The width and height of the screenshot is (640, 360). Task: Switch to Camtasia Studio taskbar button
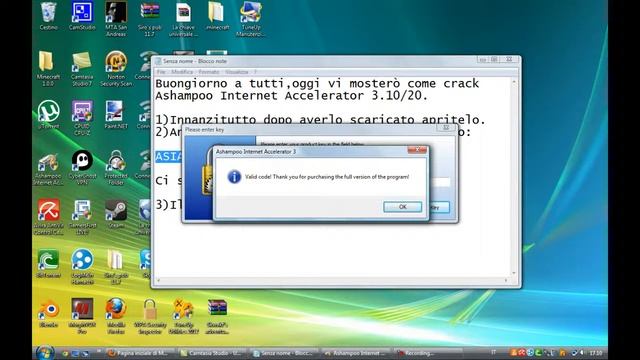212,353
